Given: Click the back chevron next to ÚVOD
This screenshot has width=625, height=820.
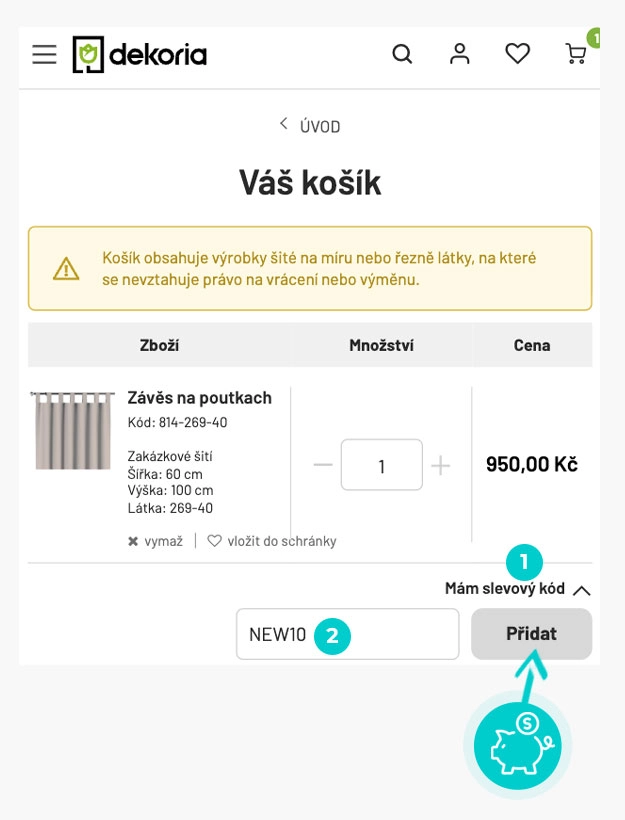Looking at the screenshot, I should click(x=282, y=125).
